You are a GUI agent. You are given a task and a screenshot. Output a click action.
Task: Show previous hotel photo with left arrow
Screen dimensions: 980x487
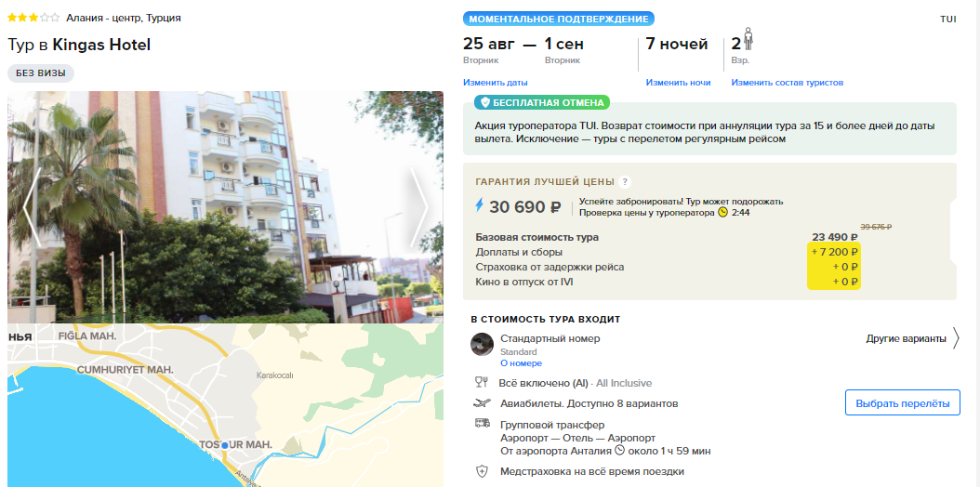coord(33,207)
